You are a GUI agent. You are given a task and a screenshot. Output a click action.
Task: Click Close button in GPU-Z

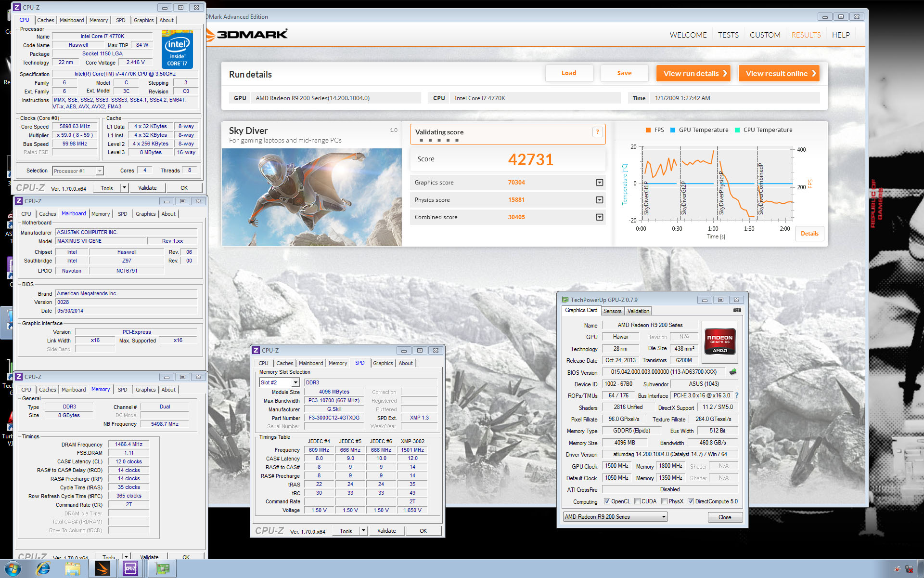pyautogui.click(x=725, y=517)
